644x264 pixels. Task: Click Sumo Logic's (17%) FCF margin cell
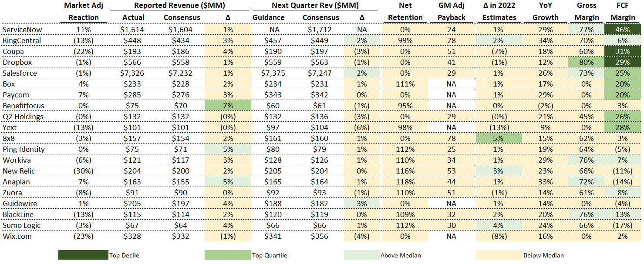[623, 225]
